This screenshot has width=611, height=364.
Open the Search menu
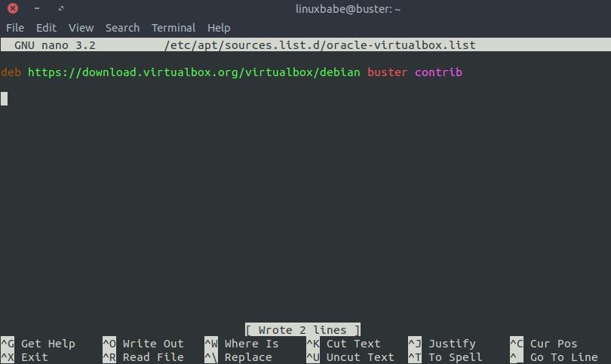coord(122,28)
